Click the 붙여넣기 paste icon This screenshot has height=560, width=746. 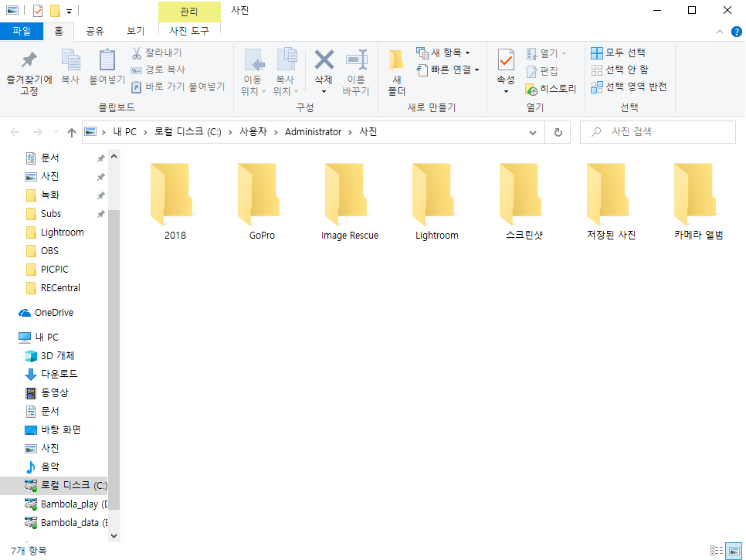pos(107,60)
